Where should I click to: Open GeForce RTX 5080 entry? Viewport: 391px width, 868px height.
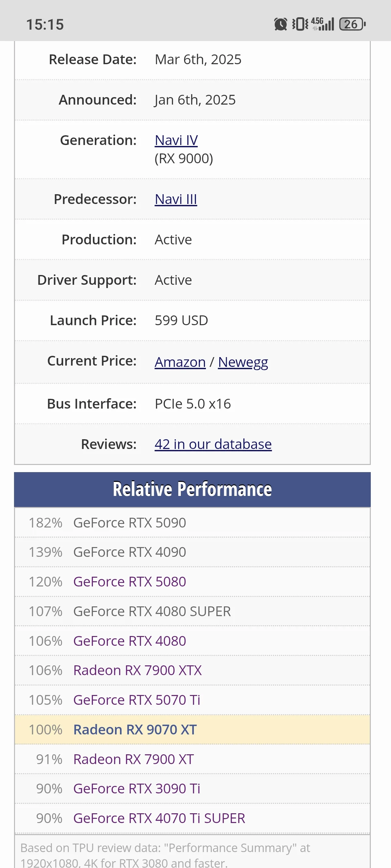[129, 582]
